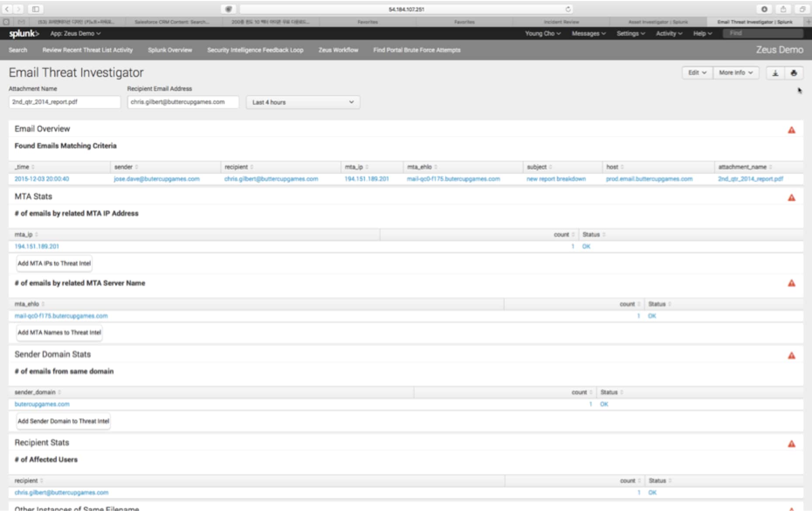Viewport: 812px width, 511px height.
Task: Click Add MTA IPs to Threat Intel
Action: (x=54, y=263)
